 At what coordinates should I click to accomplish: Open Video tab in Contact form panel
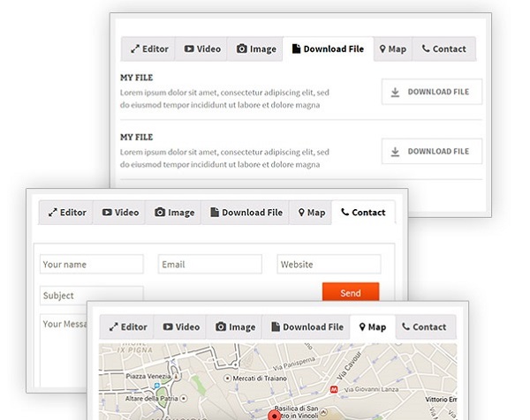[119, 213]
